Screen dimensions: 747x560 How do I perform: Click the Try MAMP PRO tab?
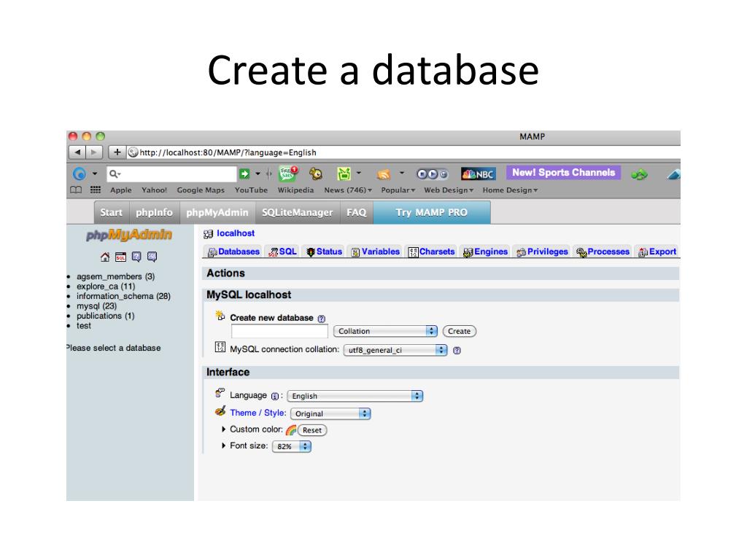pyautogui.click(x=432, y=212)
